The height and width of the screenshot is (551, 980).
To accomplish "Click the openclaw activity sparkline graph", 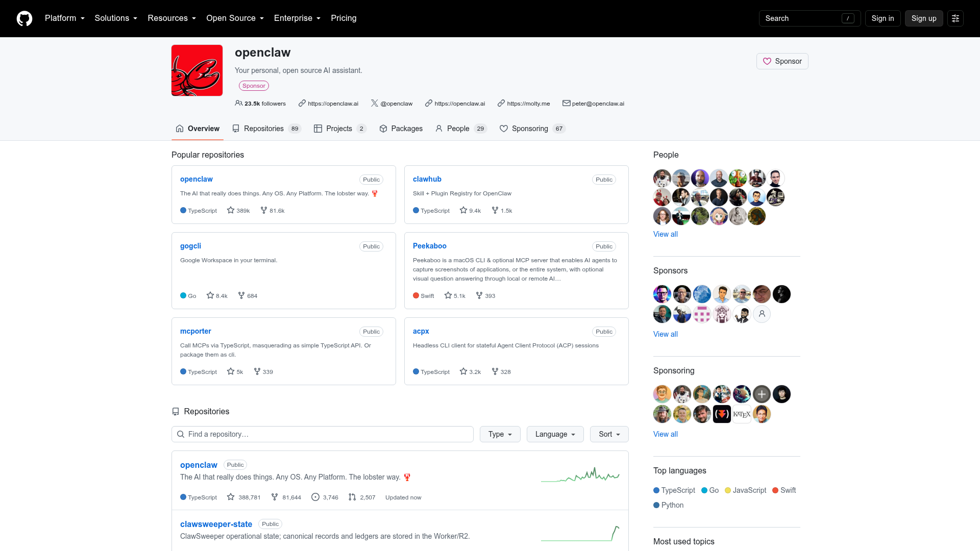I will [580, 474].
